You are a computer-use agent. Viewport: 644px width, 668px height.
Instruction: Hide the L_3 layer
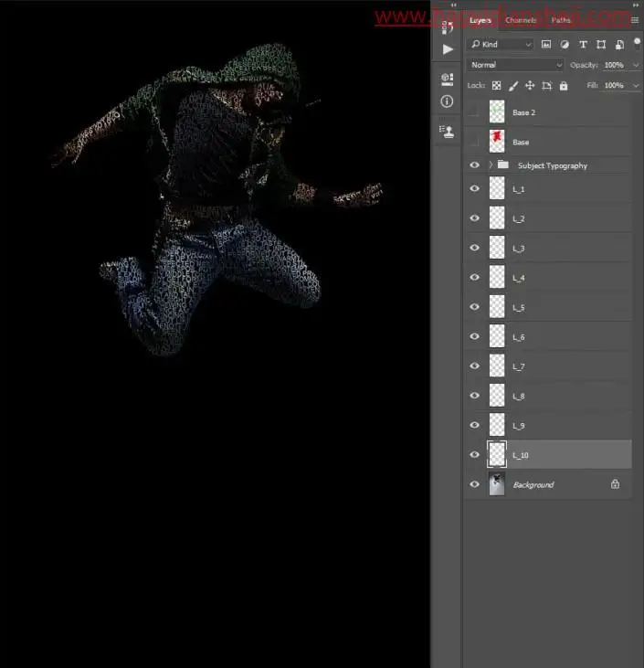tap(474, 248)
